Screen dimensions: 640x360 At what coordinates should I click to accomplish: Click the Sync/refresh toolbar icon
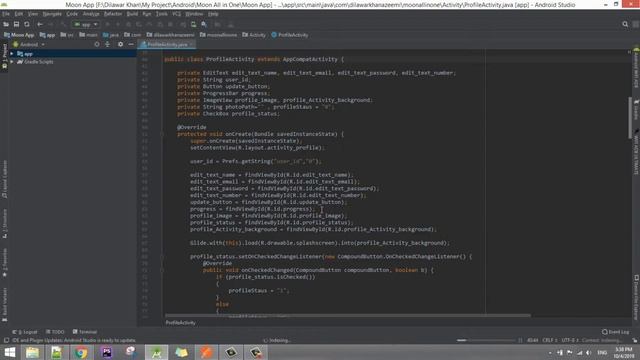(x=27, y=24)
